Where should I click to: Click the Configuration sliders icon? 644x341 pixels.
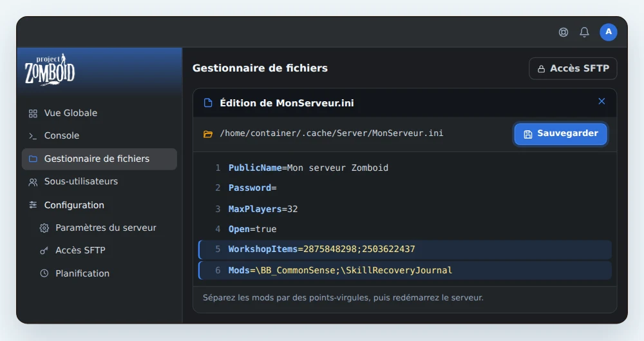point(33,205)
